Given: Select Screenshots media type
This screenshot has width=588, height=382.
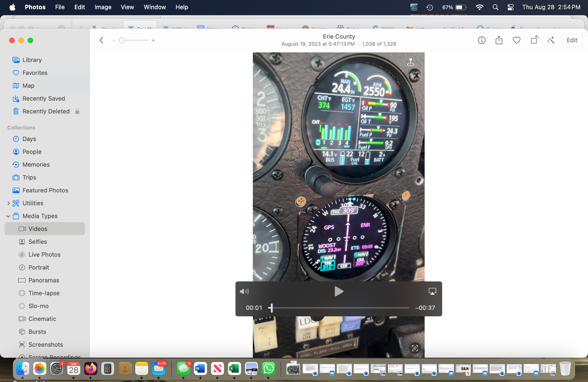Looking at the screenshot, I should click(x=45, y=345).
